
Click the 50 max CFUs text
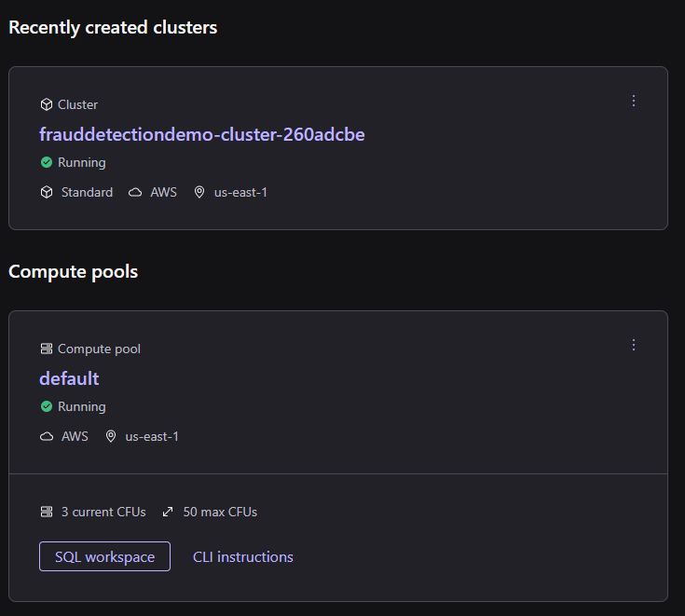click(220, 512)
